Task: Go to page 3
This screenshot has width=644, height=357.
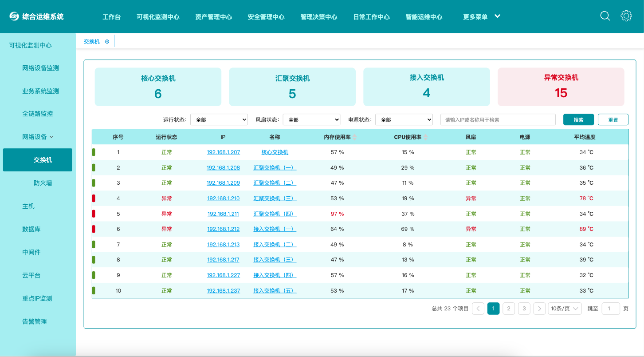Action: tap(524, 309)
